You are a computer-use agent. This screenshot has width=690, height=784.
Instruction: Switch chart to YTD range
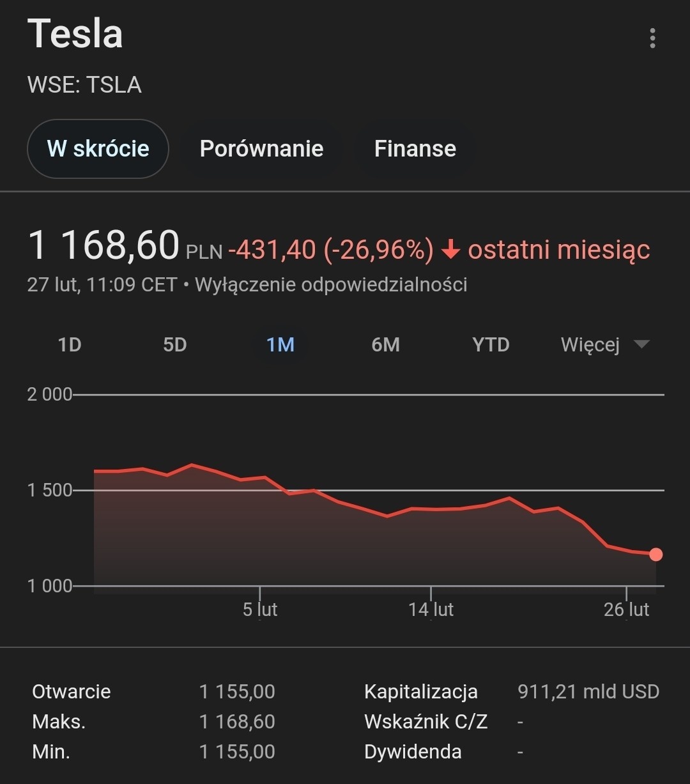491,345
